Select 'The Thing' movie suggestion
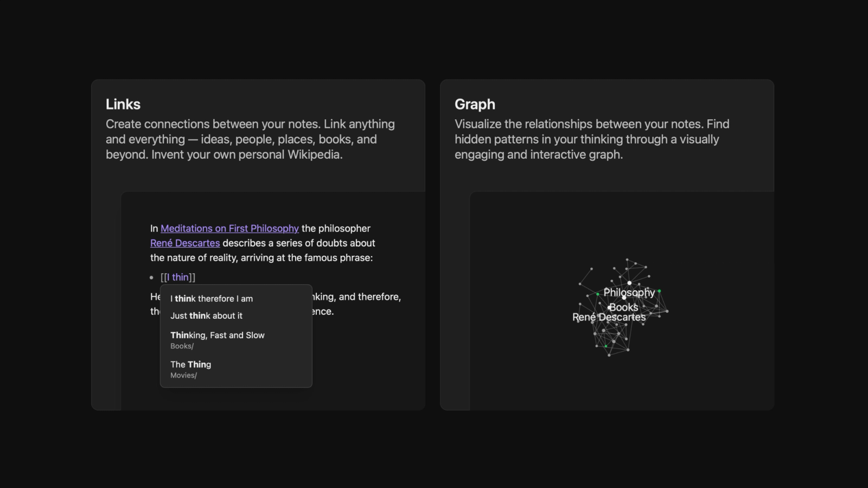Screen dimensions: 868x488 (236, 369)
